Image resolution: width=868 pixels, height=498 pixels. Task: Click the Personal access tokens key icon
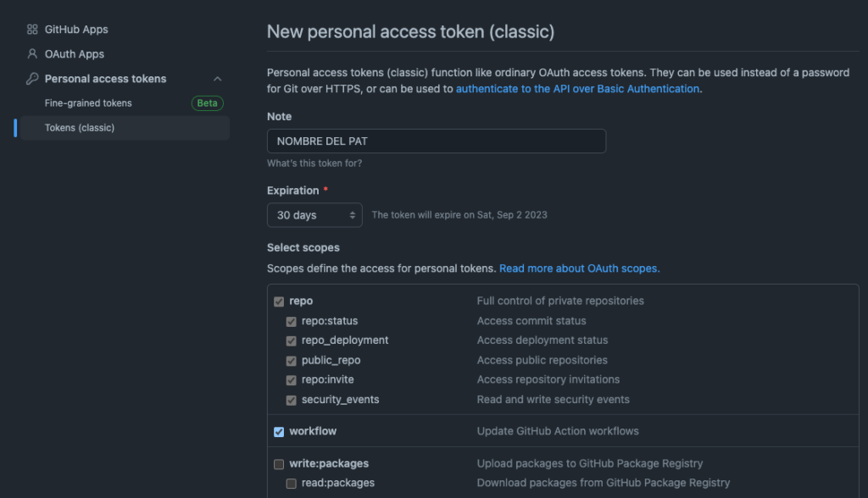[x=32, y=79]
